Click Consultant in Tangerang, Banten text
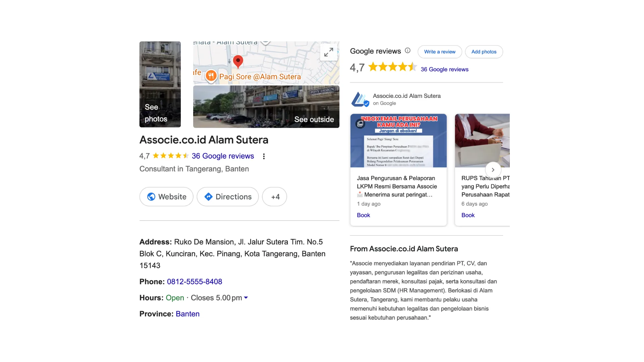 194,169
